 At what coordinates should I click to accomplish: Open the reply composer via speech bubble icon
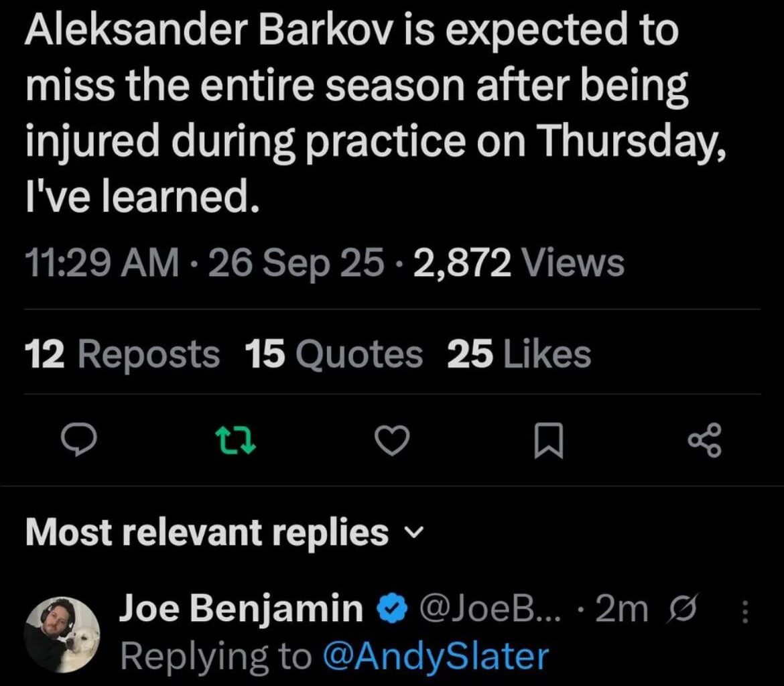click(80, 440)
